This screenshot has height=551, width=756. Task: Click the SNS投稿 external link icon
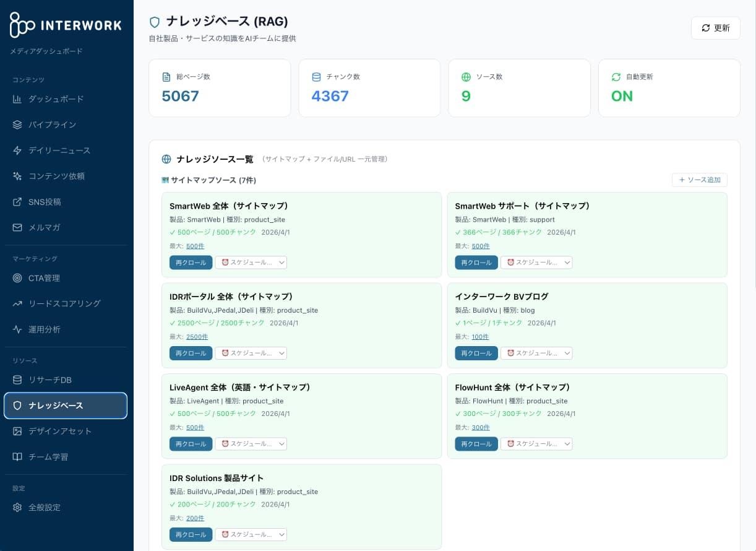pyautogui.click(x=17, y=202)
